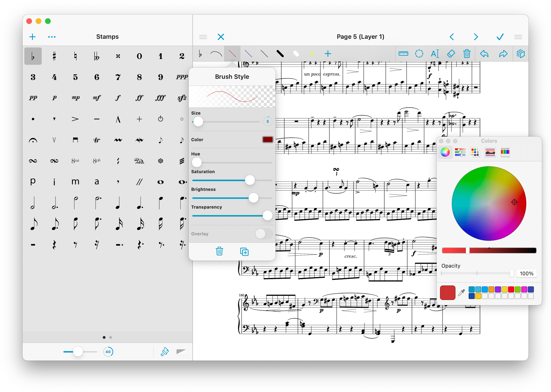Open the layers icon in toolbar

(x=520, y=54)
